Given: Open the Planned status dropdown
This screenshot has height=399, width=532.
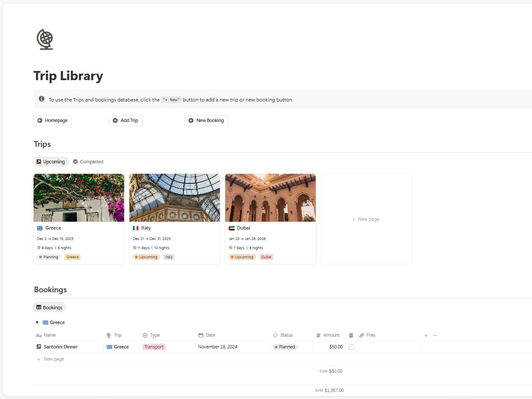Looking at the screenshot, I should [285, 347].
